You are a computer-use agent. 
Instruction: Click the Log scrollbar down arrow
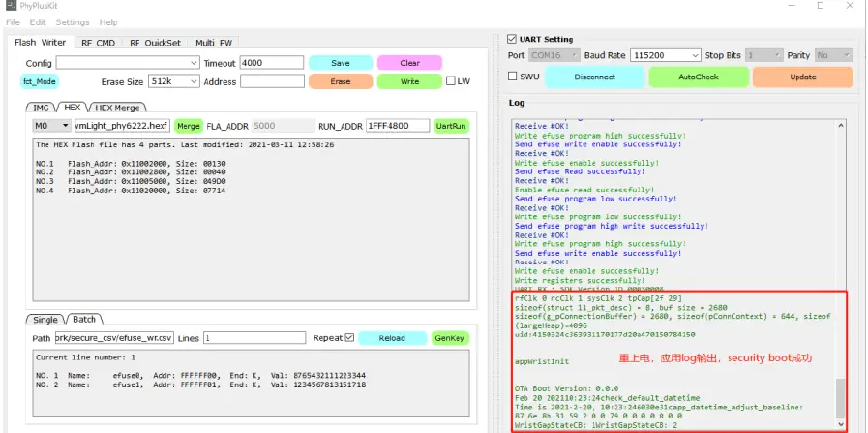tap(840, 425)
